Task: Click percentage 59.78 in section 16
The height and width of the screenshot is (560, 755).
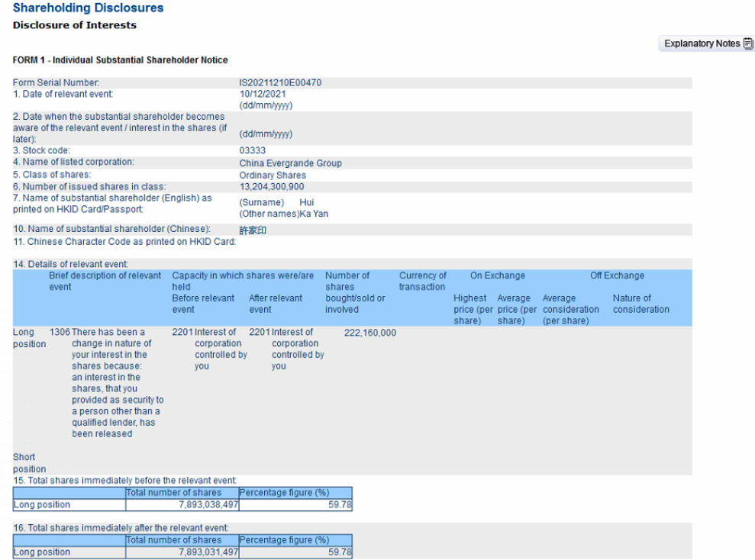Action: [340, 552]
